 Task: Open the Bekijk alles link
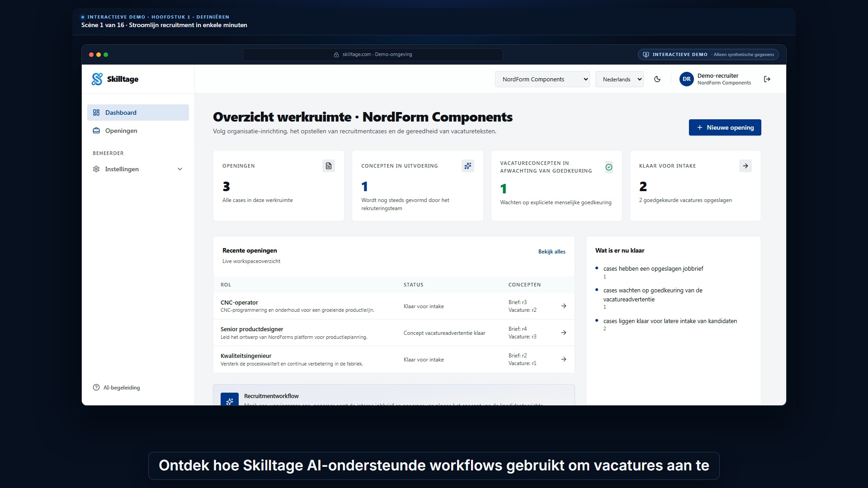click(x=552, y=252)
